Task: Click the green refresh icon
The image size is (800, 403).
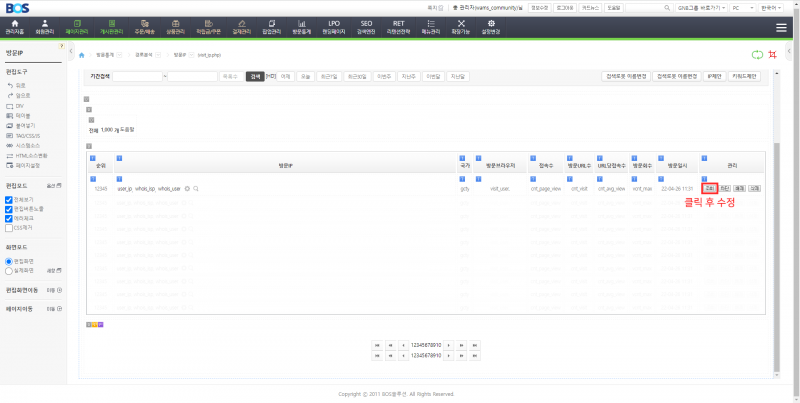Action: 756,55
